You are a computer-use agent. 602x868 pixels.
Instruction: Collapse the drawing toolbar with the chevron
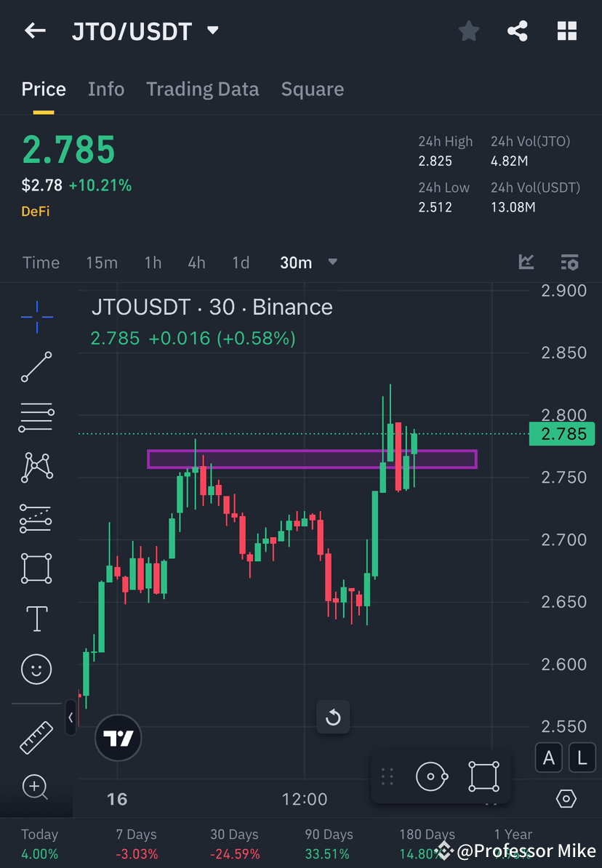70,717
